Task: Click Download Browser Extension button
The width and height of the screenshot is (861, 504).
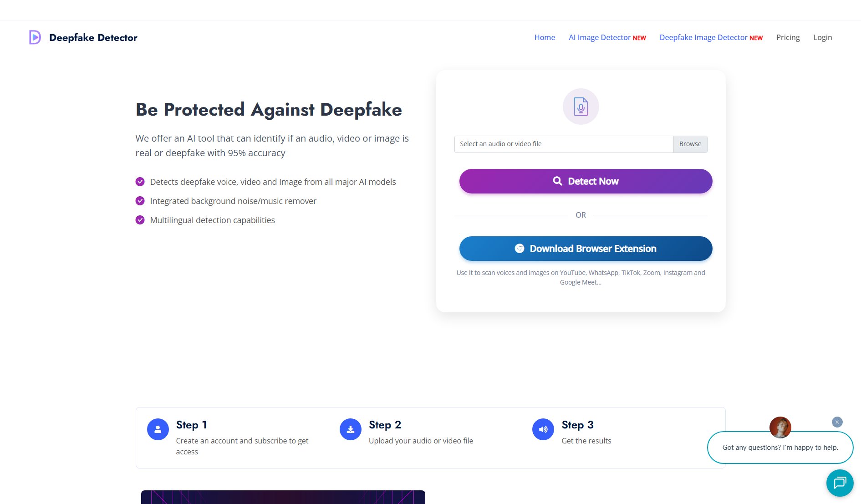Action: pyautogui.click(x=586, y=249)
